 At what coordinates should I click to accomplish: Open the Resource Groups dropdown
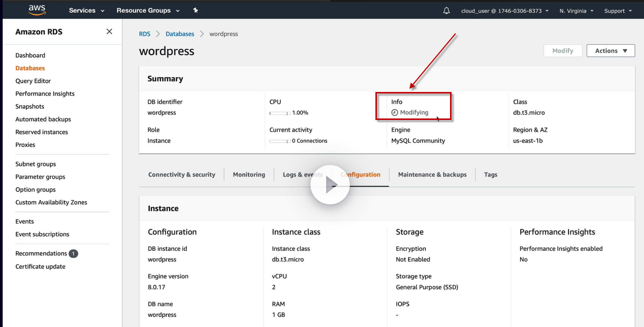(x=148, y=11)
